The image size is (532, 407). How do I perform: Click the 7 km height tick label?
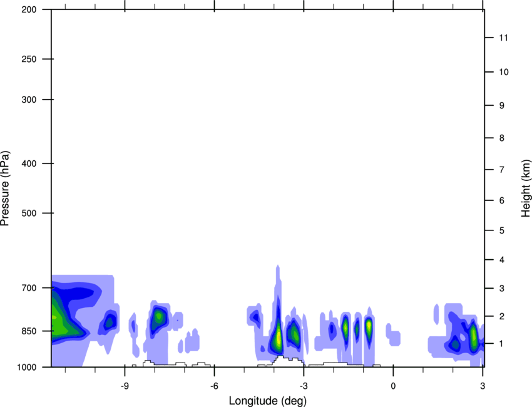(x=501, y=170)
